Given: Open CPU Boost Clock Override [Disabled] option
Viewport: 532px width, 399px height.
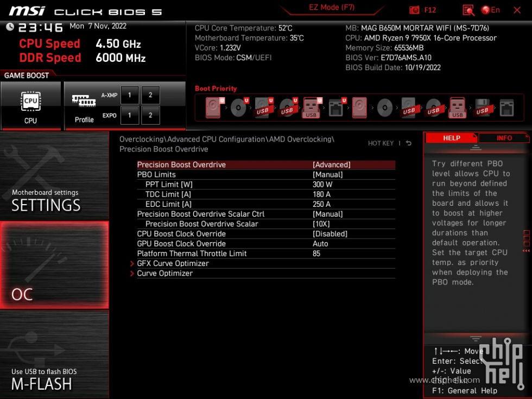Looking at the screenshot, I should (x=330, y=234).
